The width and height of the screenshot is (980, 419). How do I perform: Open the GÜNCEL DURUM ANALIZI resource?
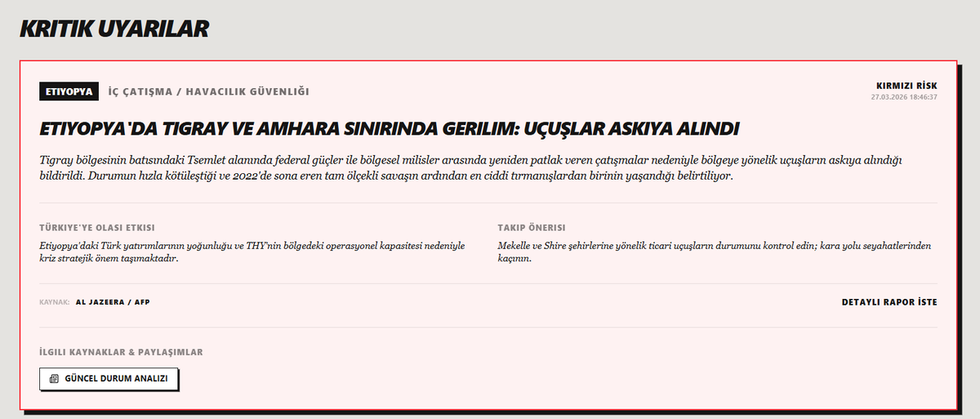point(109,379)
